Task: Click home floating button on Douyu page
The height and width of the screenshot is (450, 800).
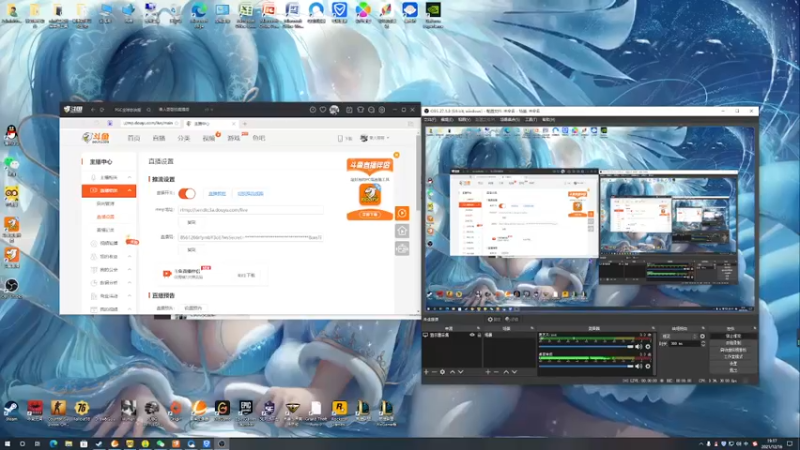Action: pos(402,231)
